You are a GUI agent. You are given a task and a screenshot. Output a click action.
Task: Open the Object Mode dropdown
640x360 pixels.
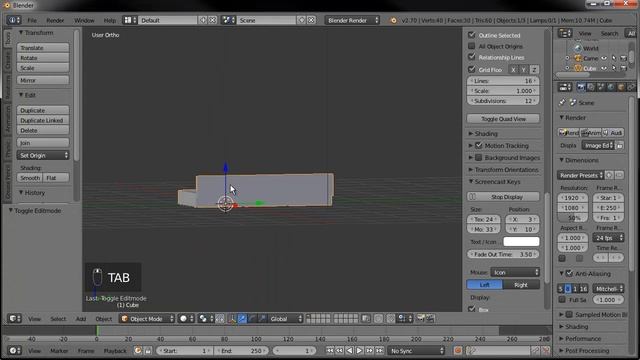[x=148, y=319]
